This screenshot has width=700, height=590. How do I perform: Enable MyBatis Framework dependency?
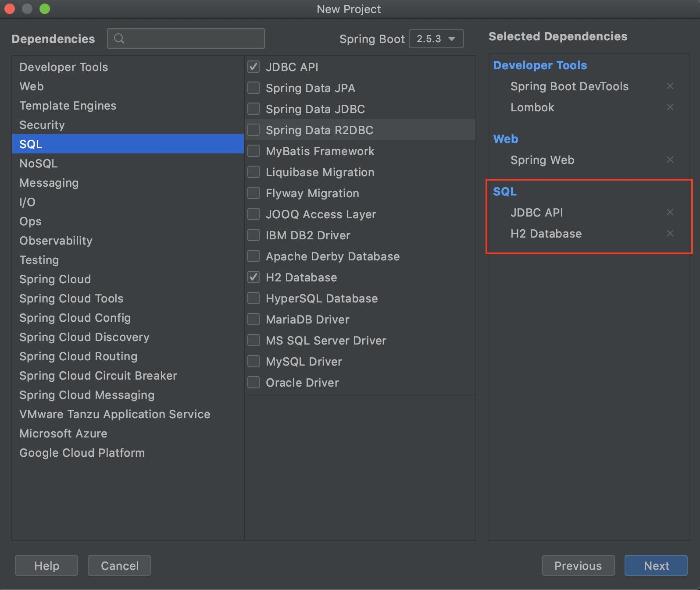(254, 151)
